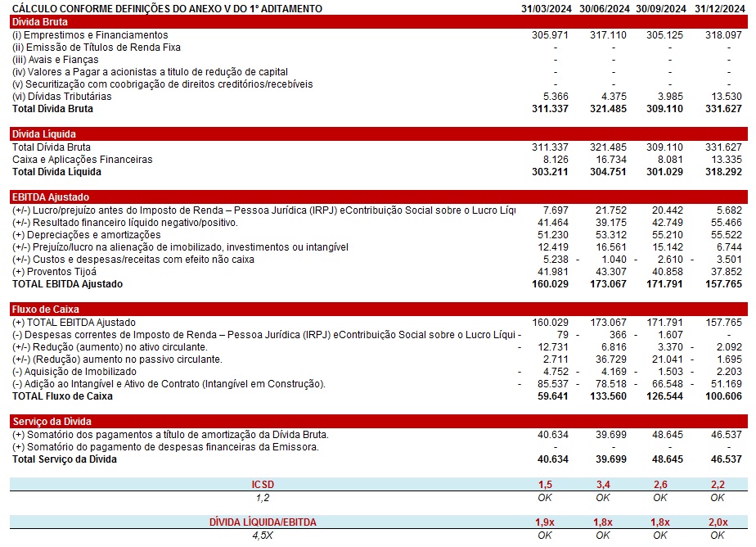Screen dimensions: 756x547
Task: Select Resultado financeiro value 55.466
Action: point(727,223)
